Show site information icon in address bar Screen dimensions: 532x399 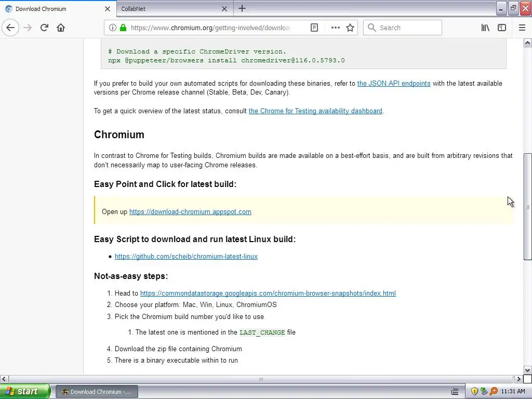click(112, 28)
